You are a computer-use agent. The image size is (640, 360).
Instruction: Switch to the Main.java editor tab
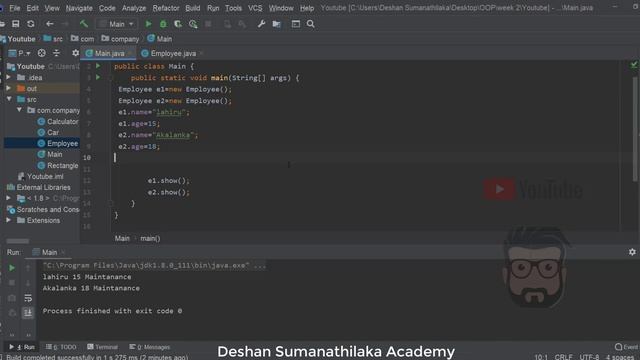pyautogui.click(x=109, y=53)
